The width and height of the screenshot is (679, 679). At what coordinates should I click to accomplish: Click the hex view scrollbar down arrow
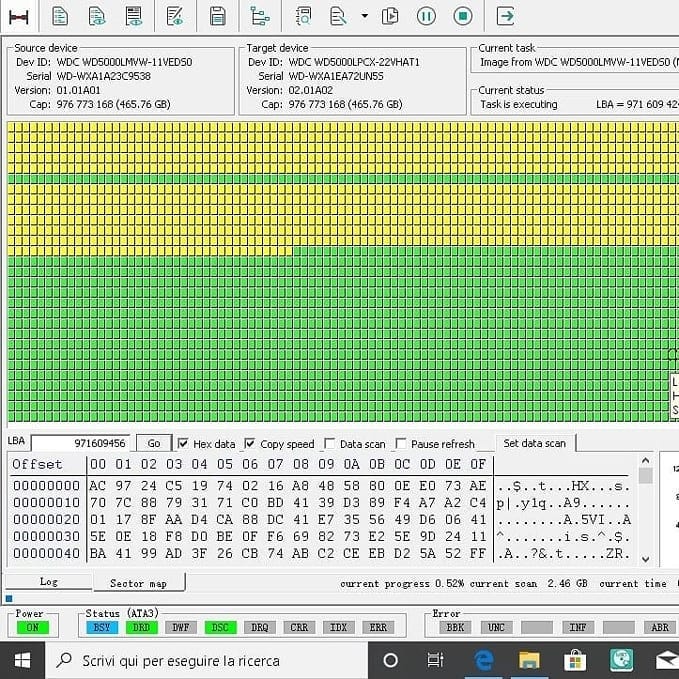[646, 559]
